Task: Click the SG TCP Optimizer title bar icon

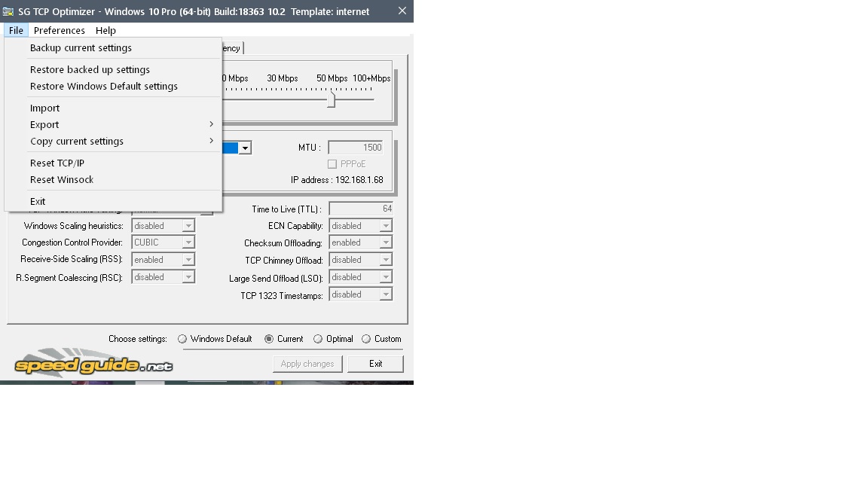Action: coord(9,11)
